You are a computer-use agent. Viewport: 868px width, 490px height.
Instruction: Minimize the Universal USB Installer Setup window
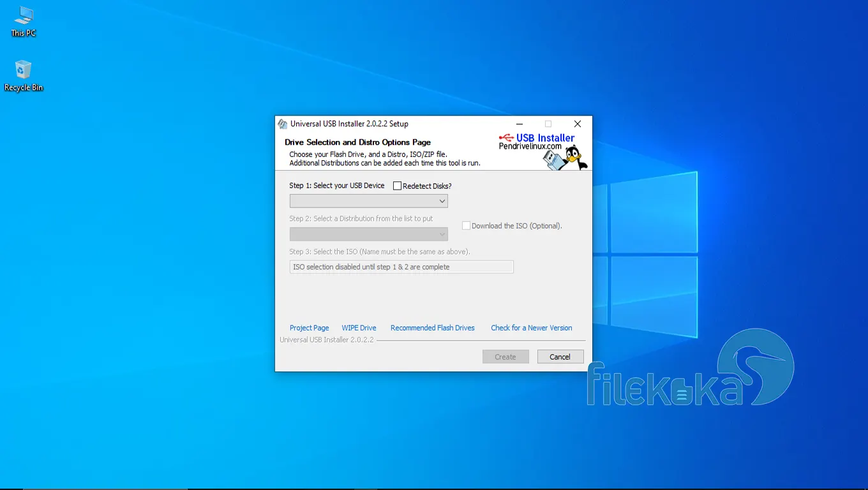tap(519, 124)
